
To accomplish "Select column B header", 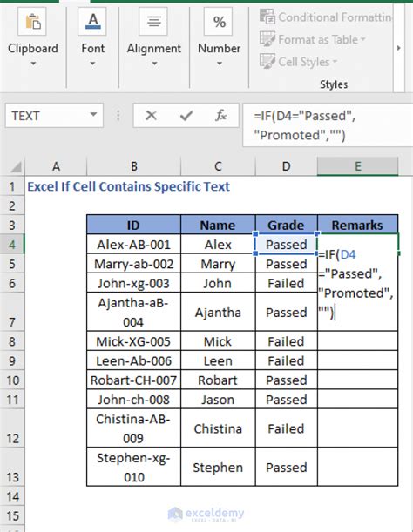I will (134, 166).
